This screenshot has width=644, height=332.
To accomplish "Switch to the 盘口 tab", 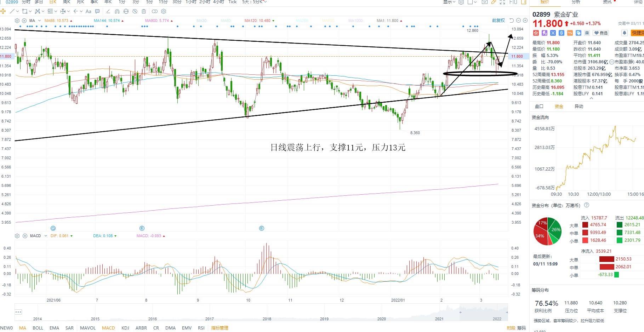I will click(x=539, y=106).
